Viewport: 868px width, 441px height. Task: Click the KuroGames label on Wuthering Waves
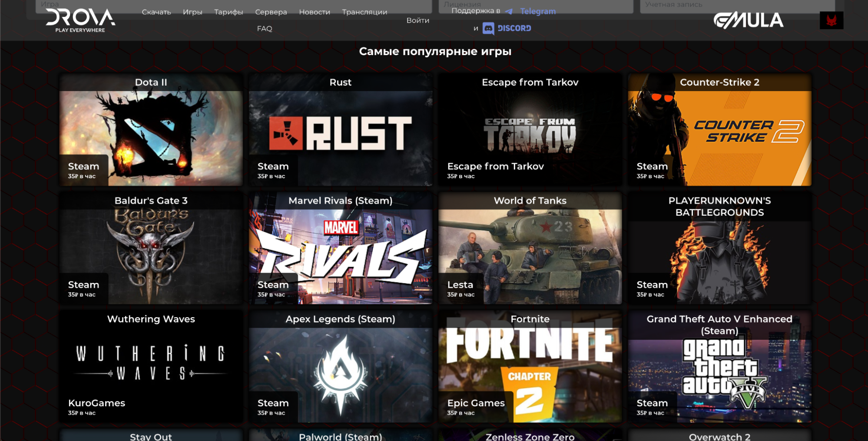pos(96,403)
